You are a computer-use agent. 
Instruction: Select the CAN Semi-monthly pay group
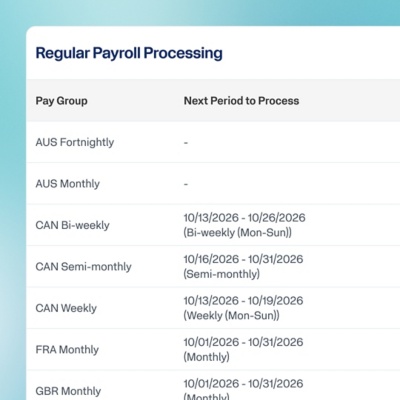pos(83,267)
